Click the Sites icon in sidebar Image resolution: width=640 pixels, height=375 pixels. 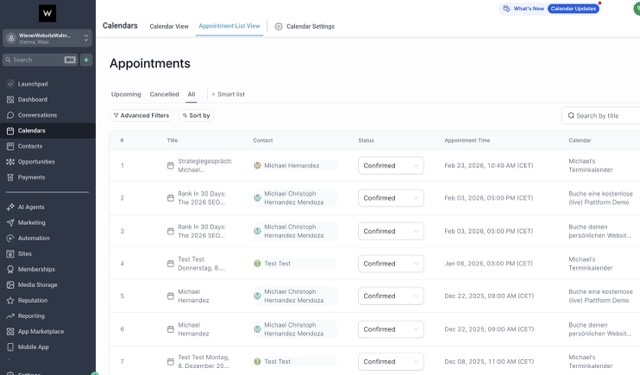click(11, 253)
